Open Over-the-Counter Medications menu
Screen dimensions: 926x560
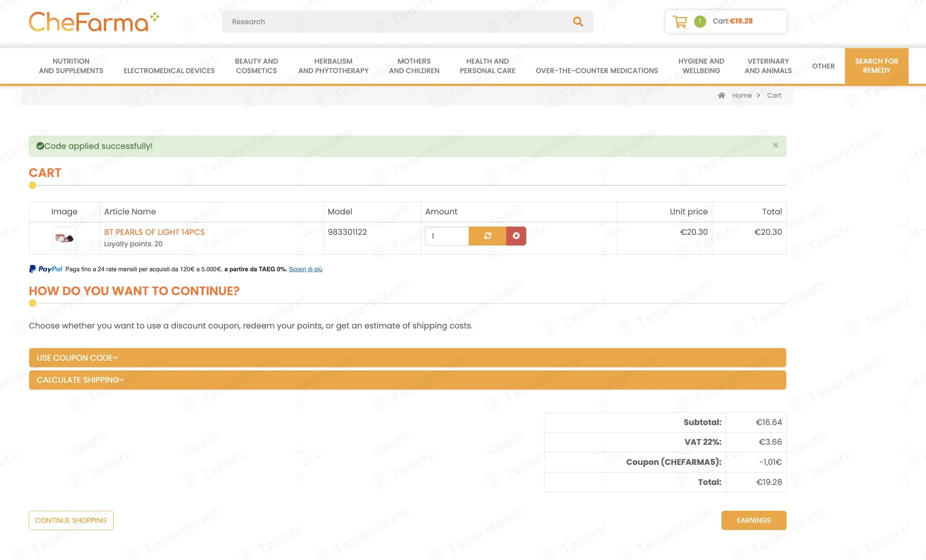(x=597, y=71)
